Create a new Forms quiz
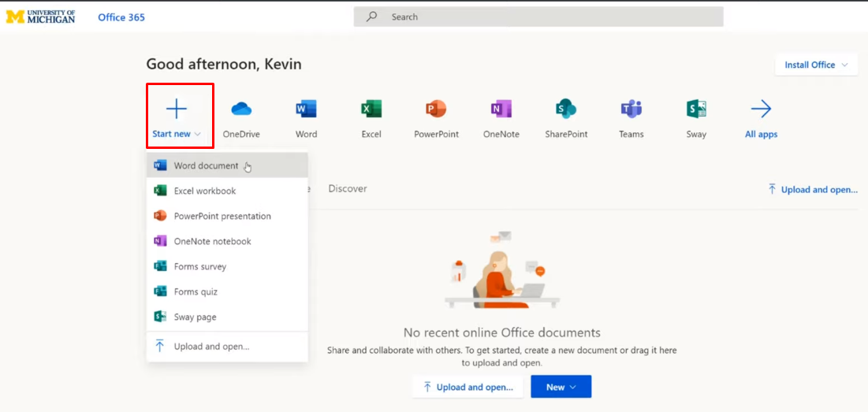The height and width of the screenshot is (412, 868). pos(227,292)
